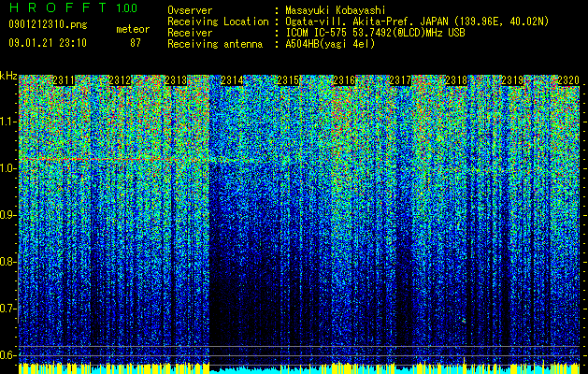Screen dimensions: 588x374
Task: Click the 0.7 kHz axis label
Action: 8,309
